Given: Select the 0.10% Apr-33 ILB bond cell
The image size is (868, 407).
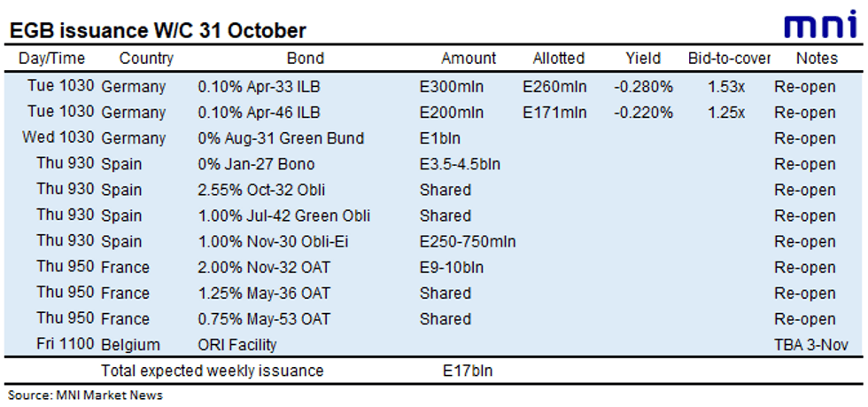Looking at the screenshot, I should (x=259, y=87).
